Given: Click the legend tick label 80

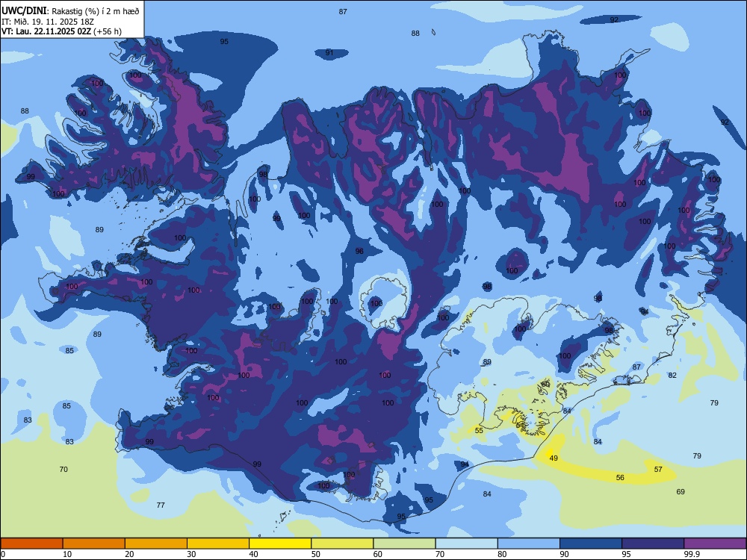Looking at the screenshot, I should [x=502, y=554].
